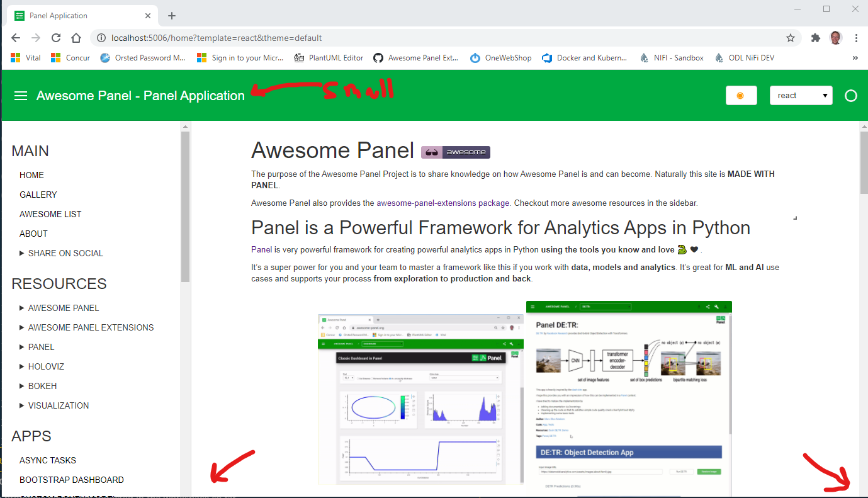Expand SHARE ON SOCIAL section
868x498 pixels.
pyautogui.click(x=61, y=253)
